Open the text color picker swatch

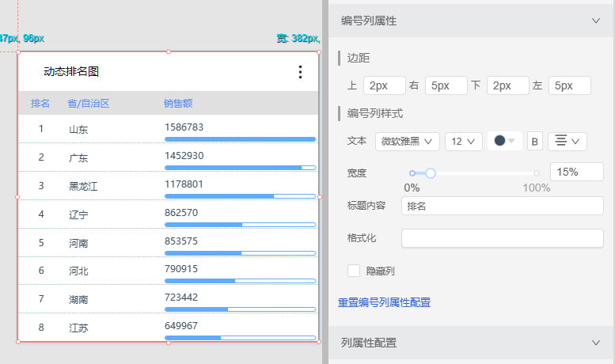click(504, 141)
